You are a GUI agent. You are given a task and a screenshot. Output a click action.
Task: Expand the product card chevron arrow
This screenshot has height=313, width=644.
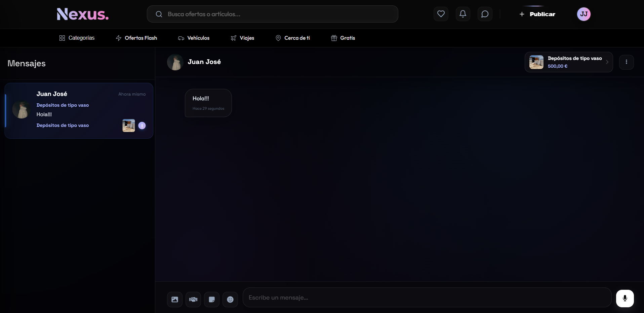click(x=607, y=62)
